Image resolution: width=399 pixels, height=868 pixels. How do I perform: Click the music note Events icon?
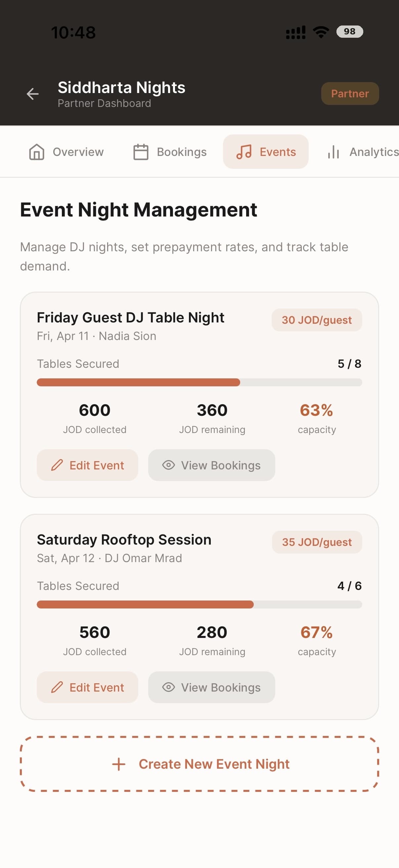click(x=244, y=152)
